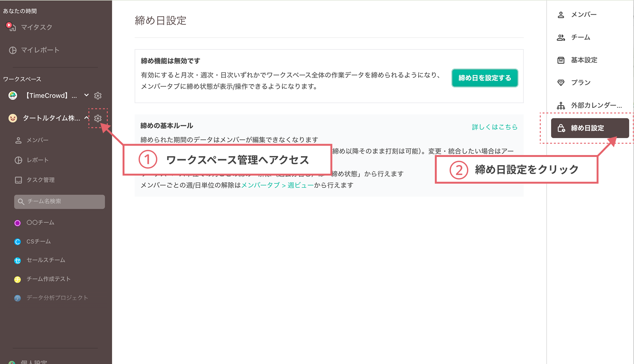Click the lock icon beside 締め日設定
Screen dimensions: 634x364
coord(561,128)
